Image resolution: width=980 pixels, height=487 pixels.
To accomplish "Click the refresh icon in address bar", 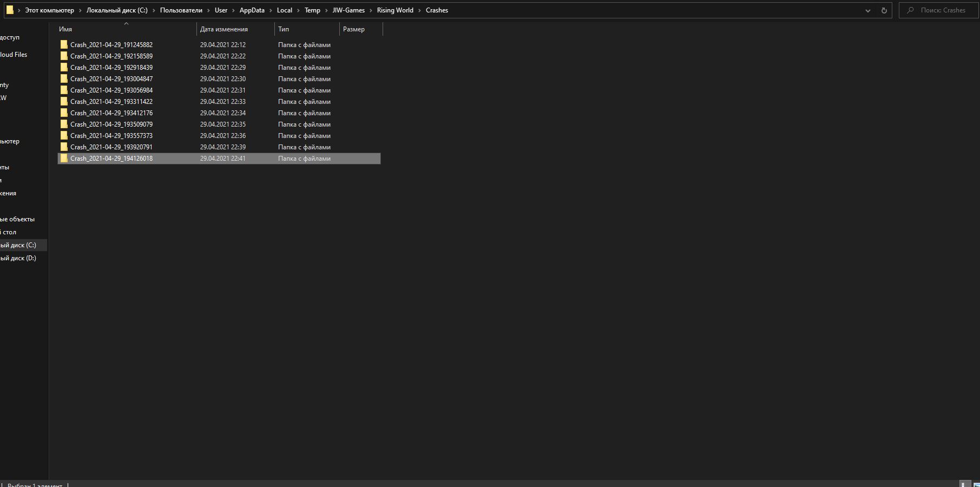I will 884,10.
